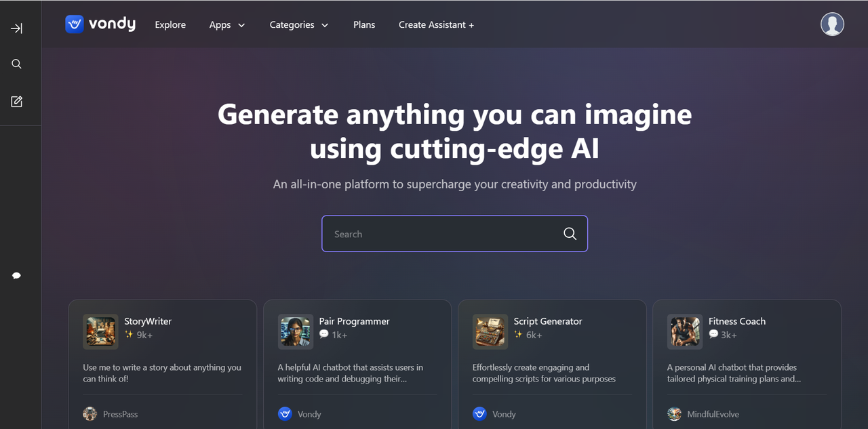
Task: Open the user profile avatar
Action: [x=832, y=24]
